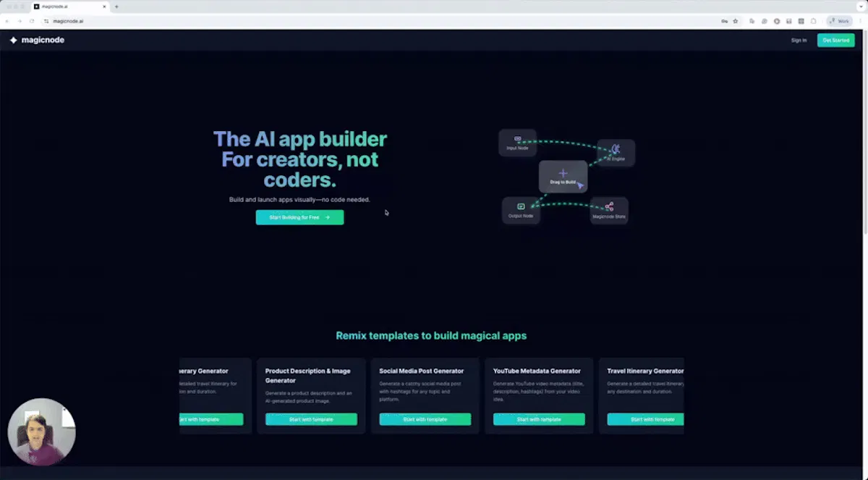Click the Drag to Build plus icon
The width and height of the screenshot is (868, 480).
pyautogui.click(x=563, y=173)
